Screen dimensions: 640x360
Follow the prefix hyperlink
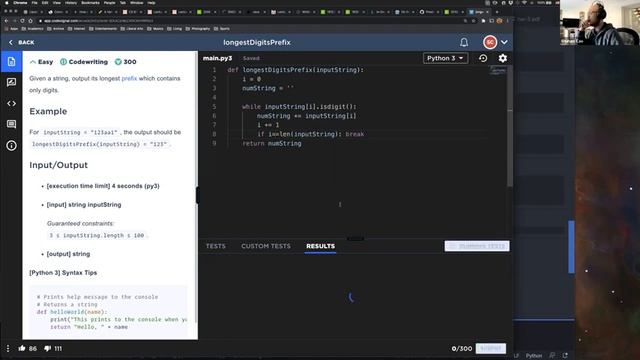coord(129,78)
